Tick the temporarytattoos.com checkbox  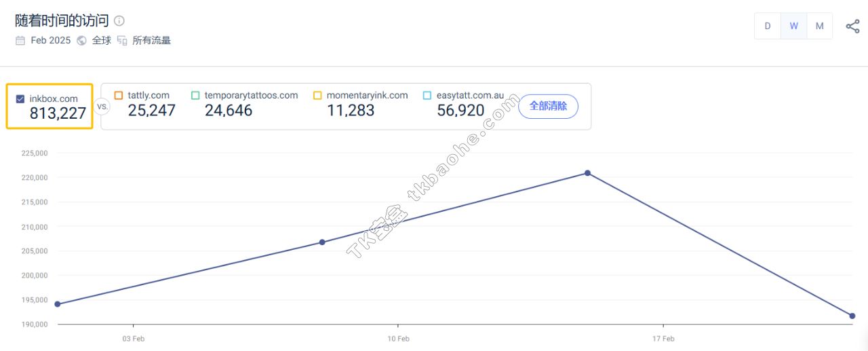point(195,96)
